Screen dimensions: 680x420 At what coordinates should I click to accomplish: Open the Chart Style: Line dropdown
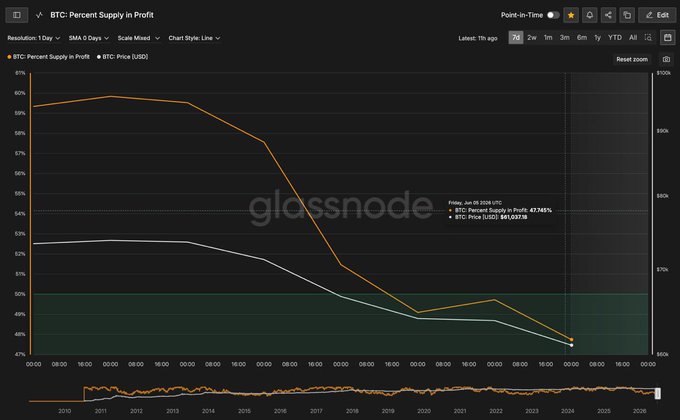[194, 38]
